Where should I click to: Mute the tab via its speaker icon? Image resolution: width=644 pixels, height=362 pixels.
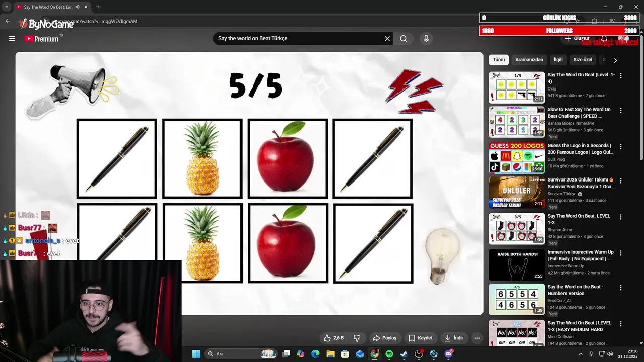click(78, 7)
